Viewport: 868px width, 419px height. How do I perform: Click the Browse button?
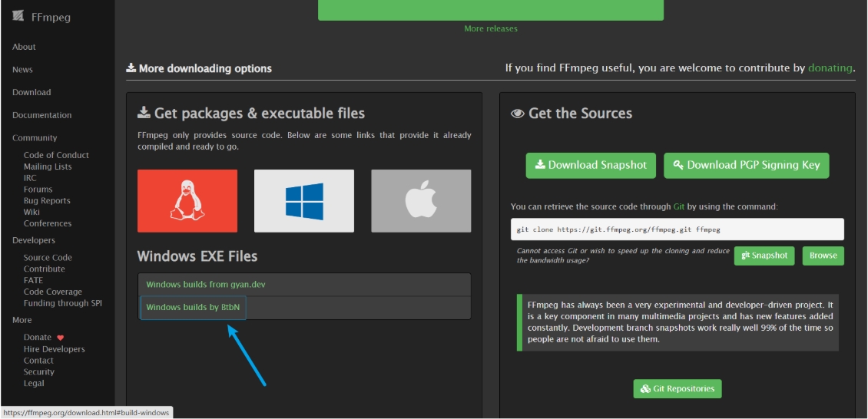(823, 256)
